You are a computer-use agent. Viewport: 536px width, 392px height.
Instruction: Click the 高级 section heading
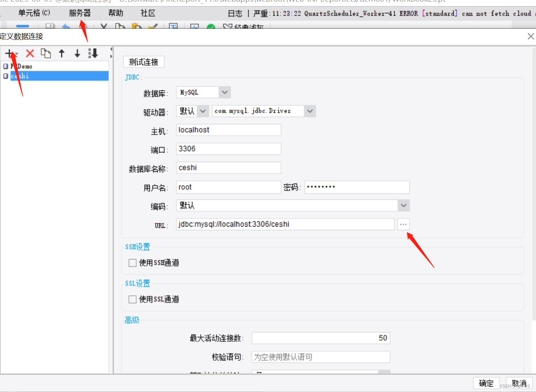[x=132, y=320]
